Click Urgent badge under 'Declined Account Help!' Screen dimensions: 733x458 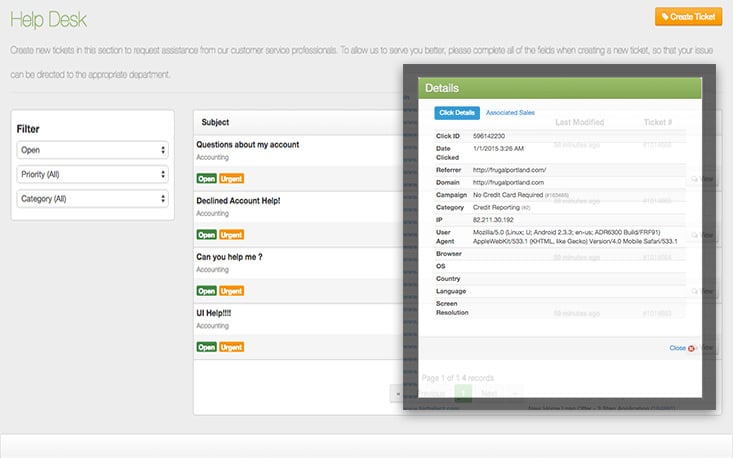231,235
